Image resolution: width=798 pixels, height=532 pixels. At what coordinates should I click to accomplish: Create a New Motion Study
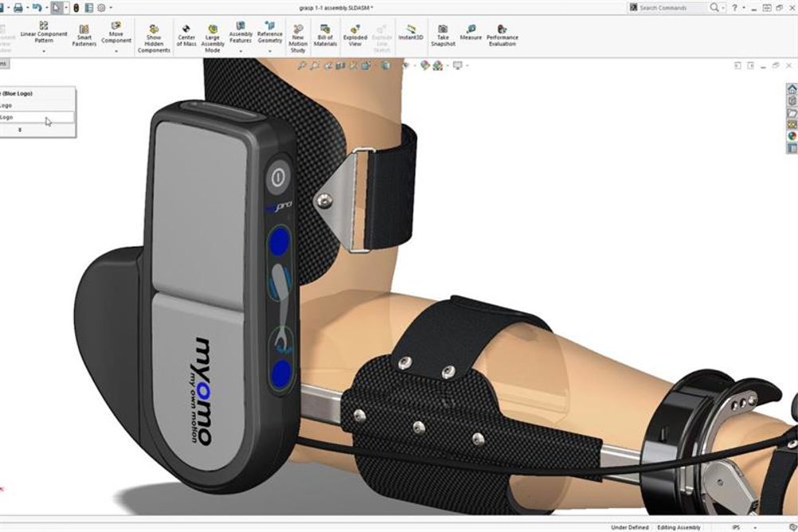[x=298, y=39]
